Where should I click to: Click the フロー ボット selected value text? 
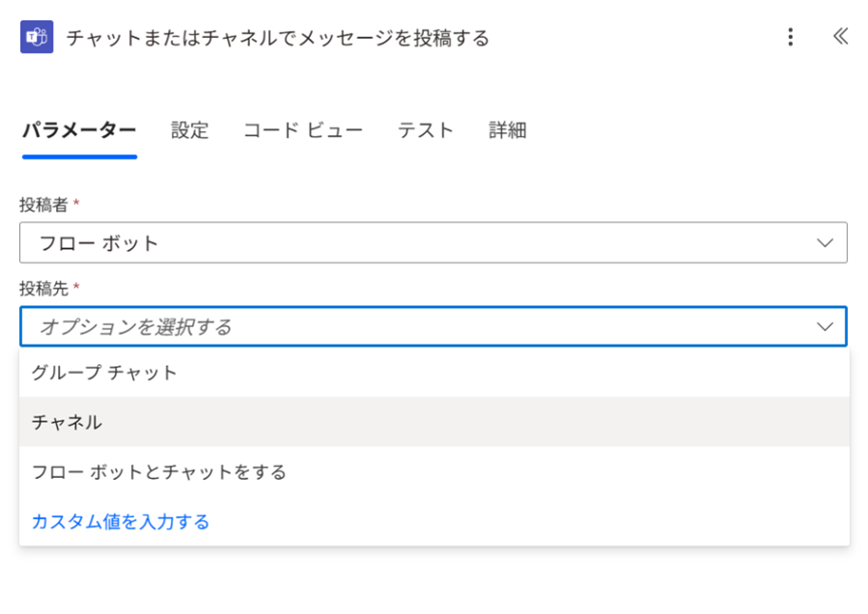point(98,243)
